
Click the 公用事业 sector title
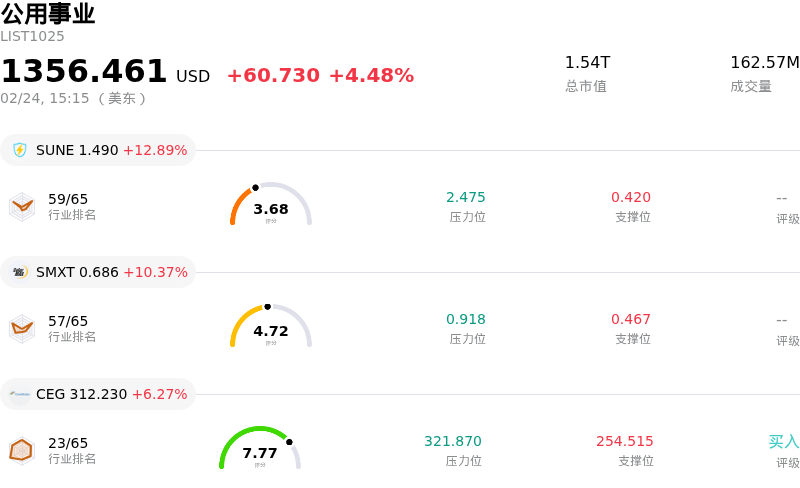48,14
